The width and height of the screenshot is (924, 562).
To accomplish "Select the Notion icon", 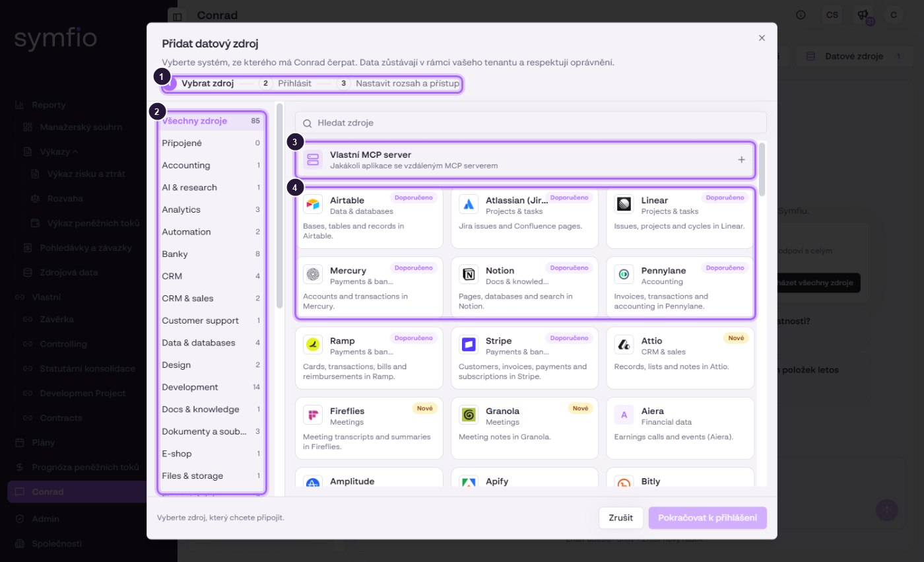I will 469,275.
